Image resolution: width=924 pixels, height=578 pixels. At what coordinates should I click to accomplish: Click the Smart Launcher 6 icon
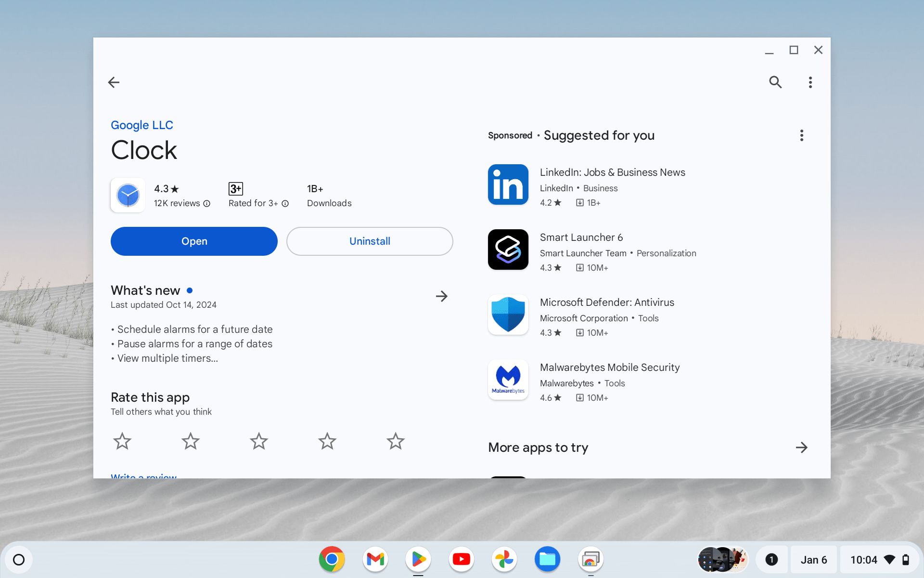pyautogui.click(x=508, y=250)
